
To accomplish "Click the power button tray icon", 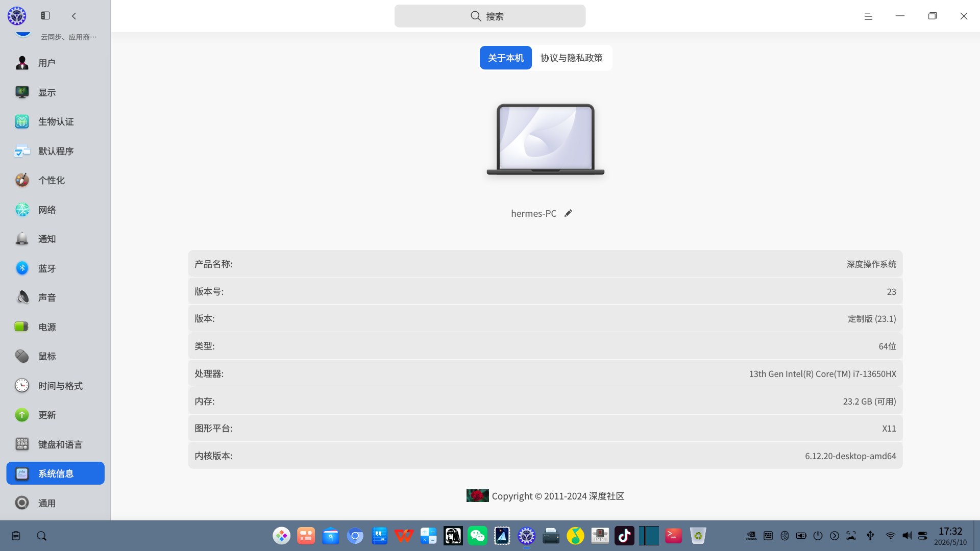I will coord(818,536).
